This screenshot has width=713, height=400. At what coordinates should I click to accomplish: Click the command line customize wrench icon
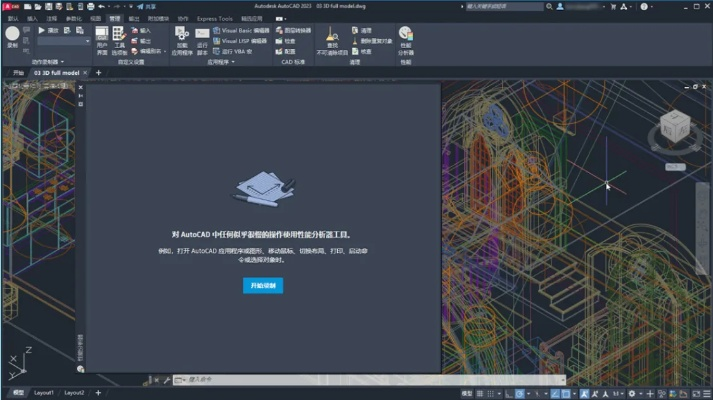166,380
